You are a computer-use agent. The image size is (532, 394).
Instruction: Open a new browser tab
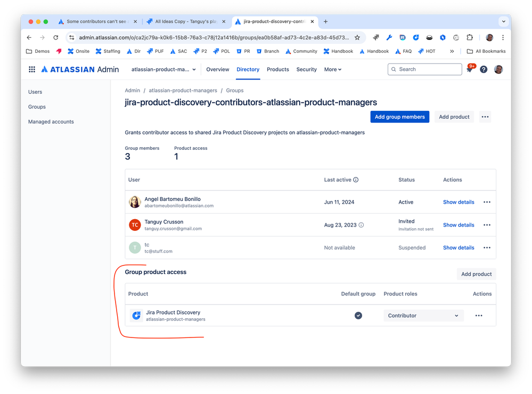[325, 21]
